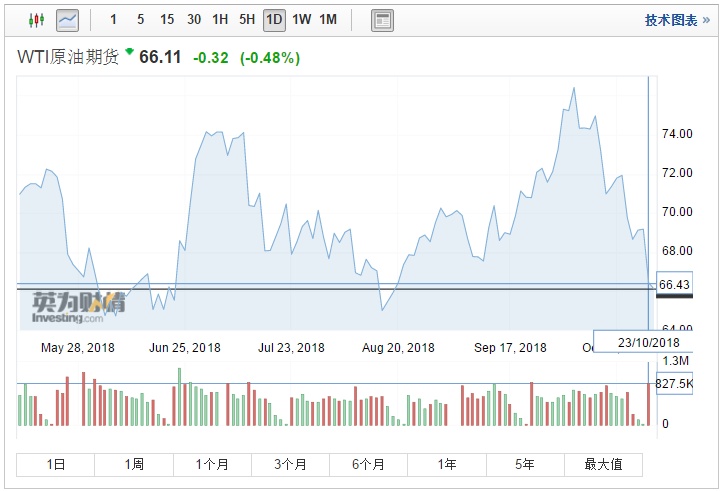This screenshot has height=491, width=724.
Task: Click the 1.3M volume axis label
Action: pyautogui.click(x=676, y=360)
